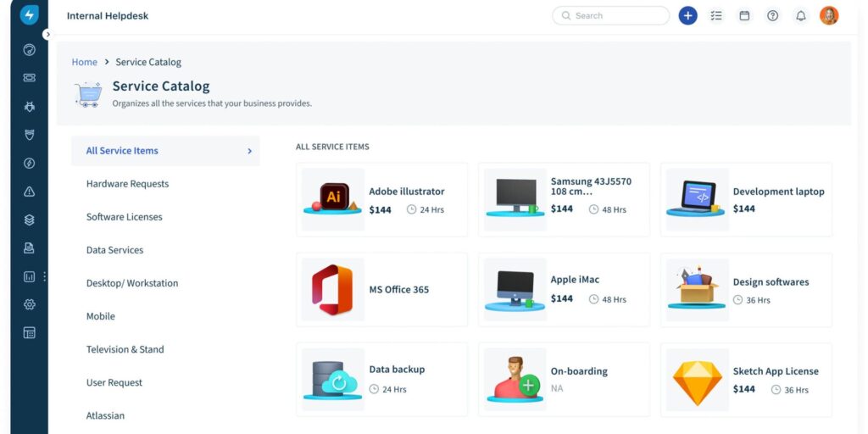This screenshot has height=434, width=868.
Task: Open the dashboard gauge icon in sidebar
Action: pyautogui.click(x=29, y=50)
